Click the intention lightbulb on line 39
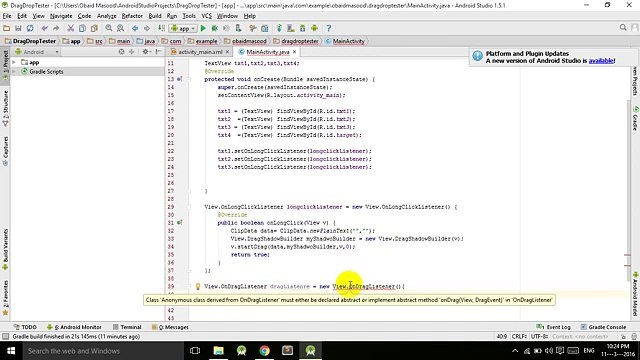The image size is (640, 360). (198, 287)
